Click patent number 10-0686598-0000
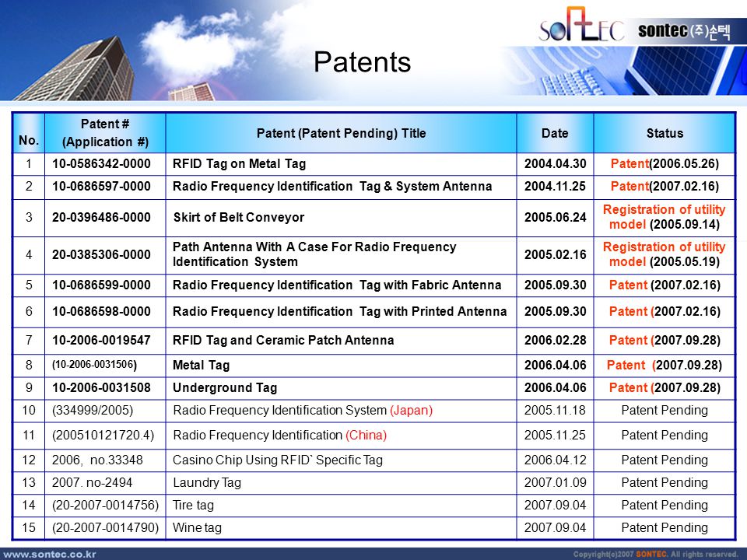The width and height of the screenshot is (747, 560). [x=101, y=311]
